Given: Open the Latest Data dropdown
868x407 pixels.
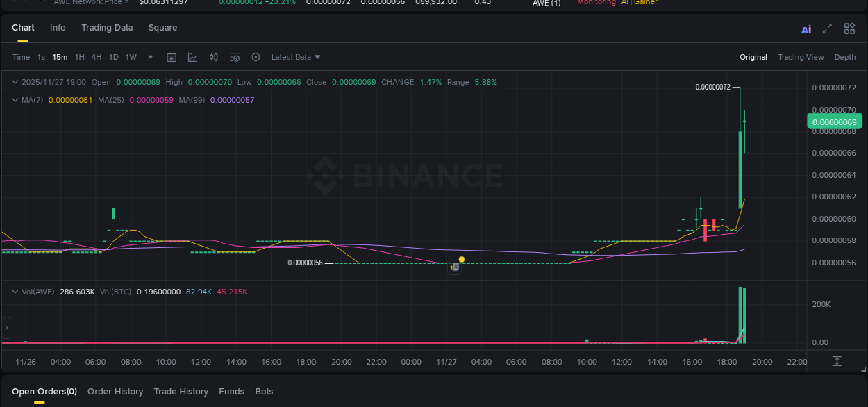Looking at the screenshot, I should [x=294, y=57].
